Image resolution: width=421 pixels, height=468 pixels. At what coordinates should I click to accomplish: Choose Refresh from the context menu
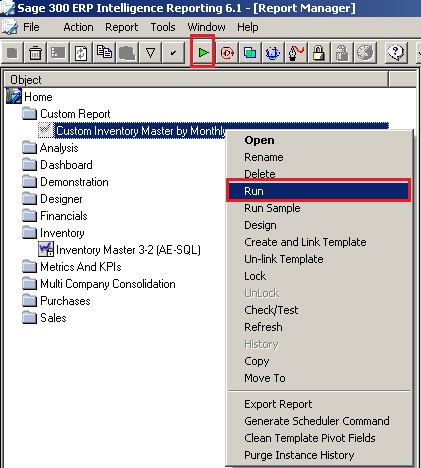coord(318,327)
